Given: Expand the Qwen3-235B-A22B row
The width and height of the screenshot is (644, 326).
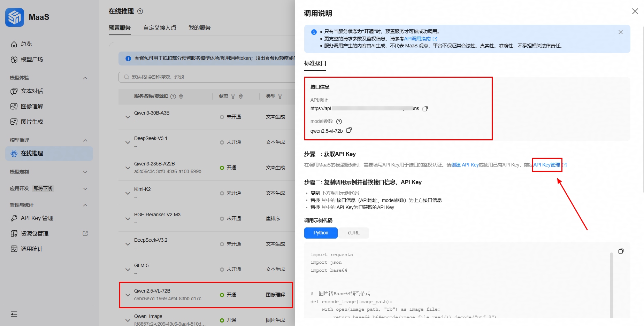Looking at the screenshot, I should click(128, 168).
